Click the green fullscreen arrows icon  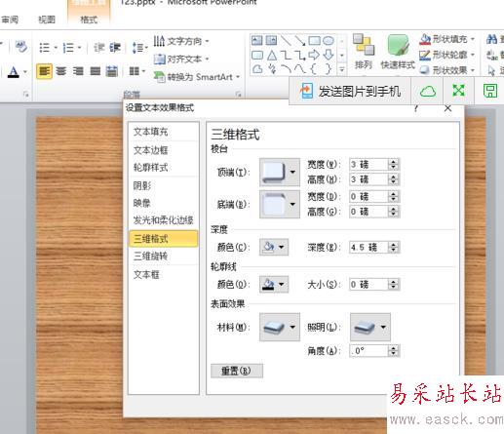point(458,91)
